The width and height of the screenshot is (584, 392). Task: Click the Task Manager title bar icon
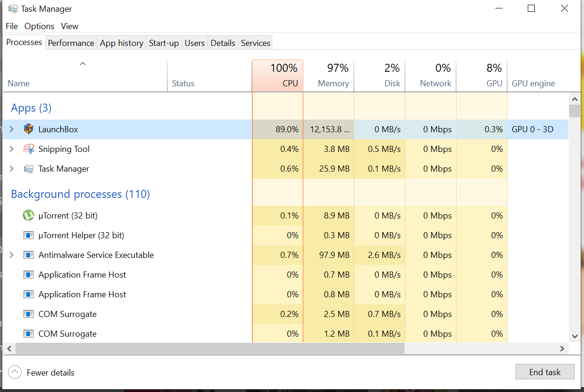(x=13, y=9)
